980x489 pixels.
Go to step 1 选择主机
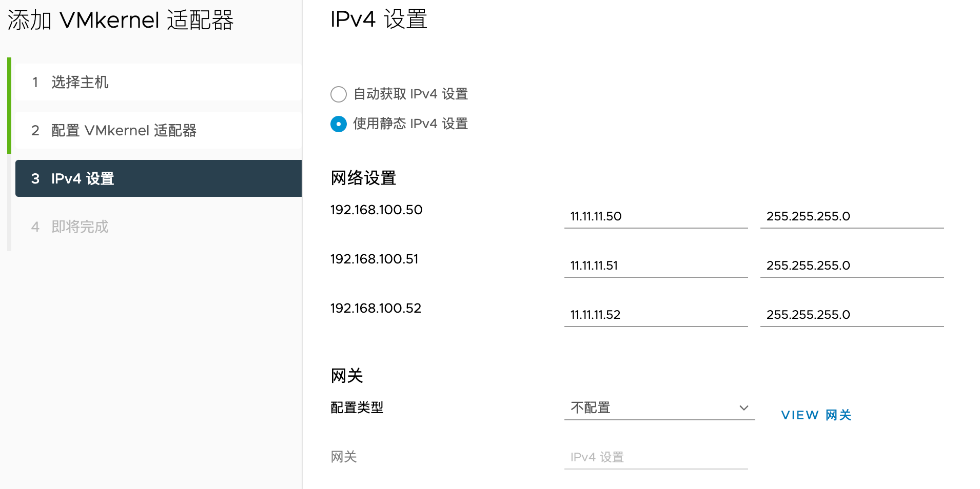pos(159,82)
